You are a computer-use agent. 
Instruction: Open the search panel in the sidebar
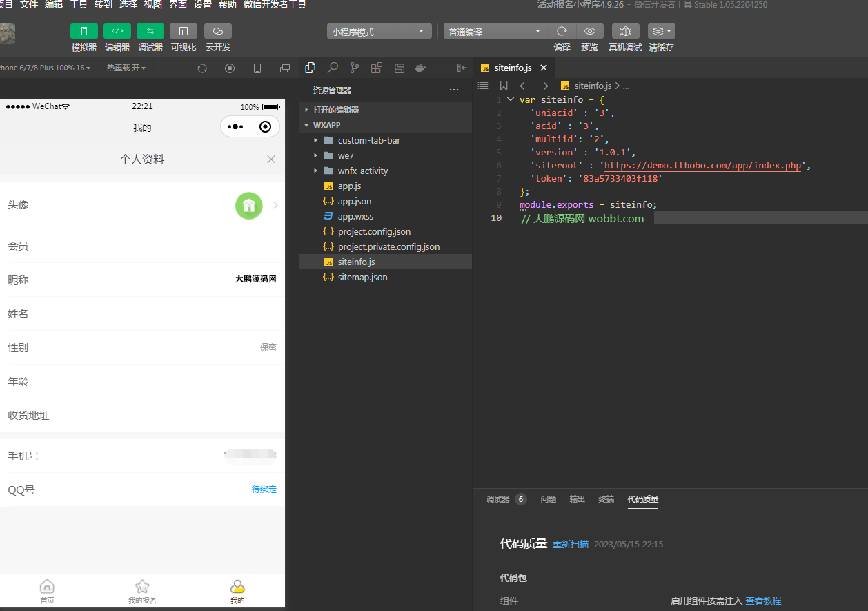[332, 68]
